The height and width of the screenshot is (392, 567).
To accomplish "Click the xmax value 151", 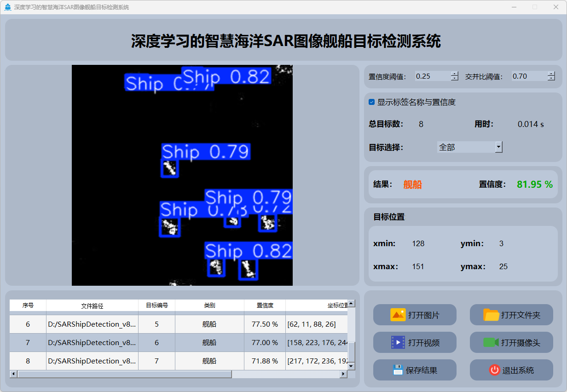I will (418, 267).
